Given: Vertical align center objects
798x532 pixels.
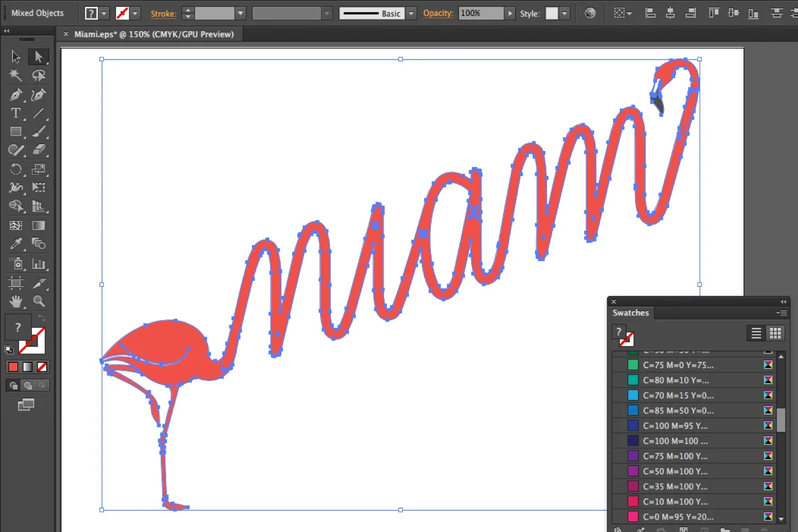Looking at the screenshot, I should [x=734, y=13].
